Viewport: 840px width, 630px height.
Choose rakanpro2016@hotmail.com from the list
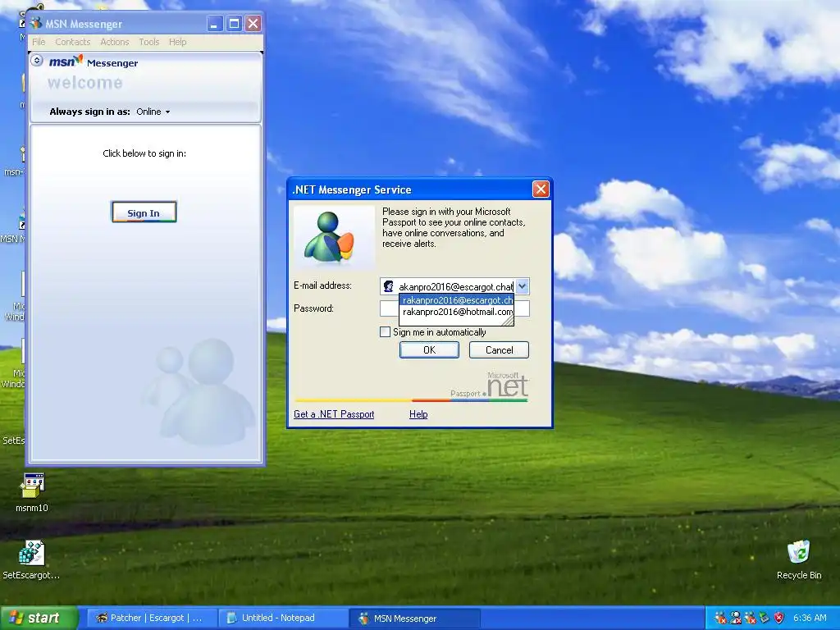point(456,312)
